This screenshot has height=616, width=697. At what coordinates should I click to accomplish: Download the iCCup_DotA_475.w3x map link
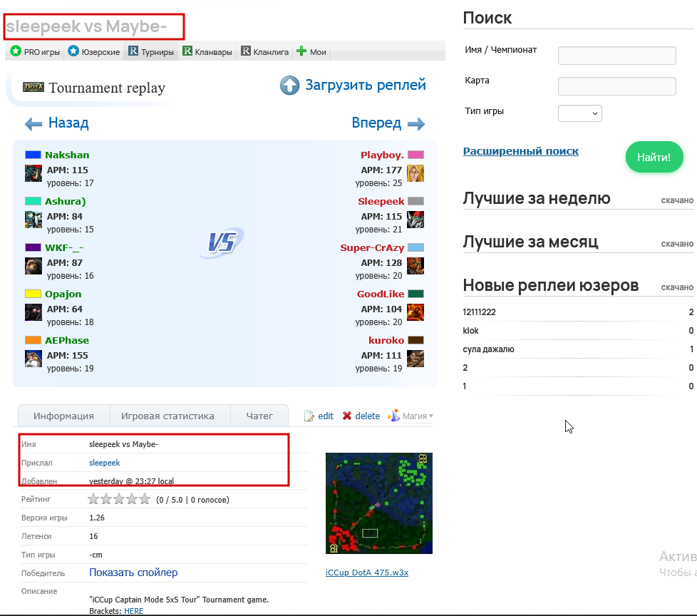[367, 573]
